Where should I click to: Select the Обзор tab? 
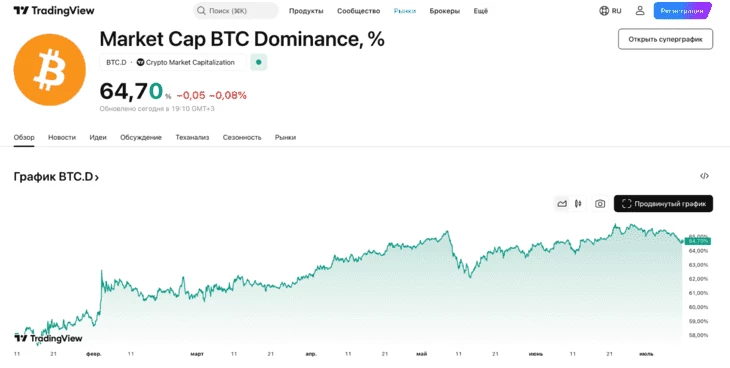pyautogui.click(x=24, y=137)
